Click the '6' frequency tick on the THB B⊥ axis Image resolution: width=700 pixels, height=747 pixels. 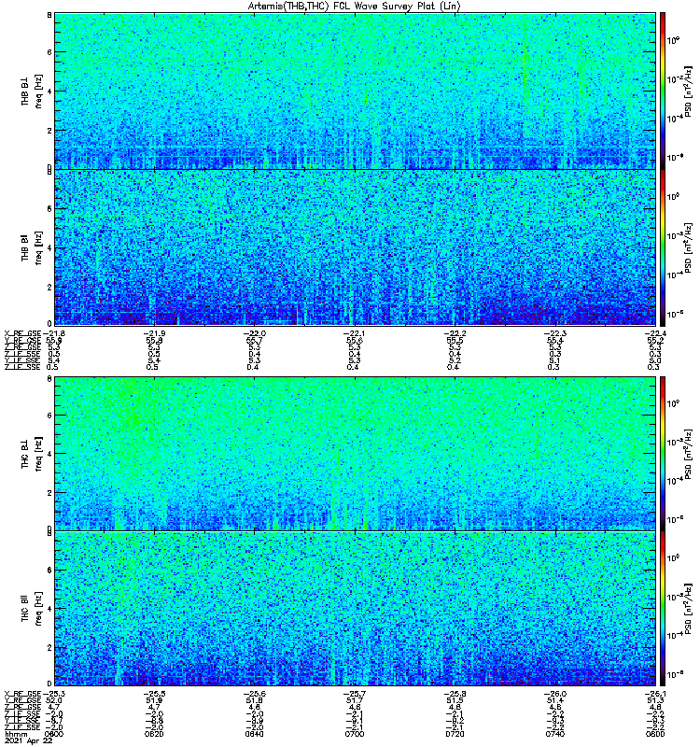coord(49,52)
